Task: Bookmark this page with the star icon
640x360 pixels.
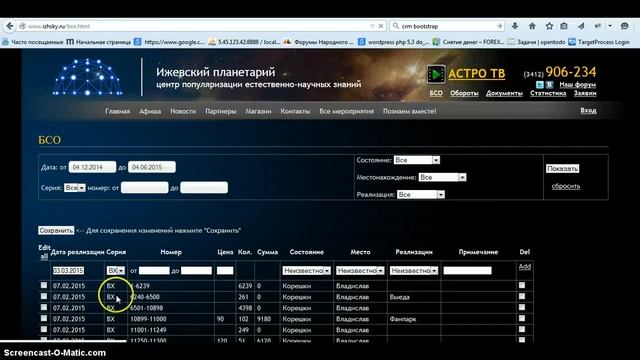Action: pyautogui.click(x=549, y=26)
